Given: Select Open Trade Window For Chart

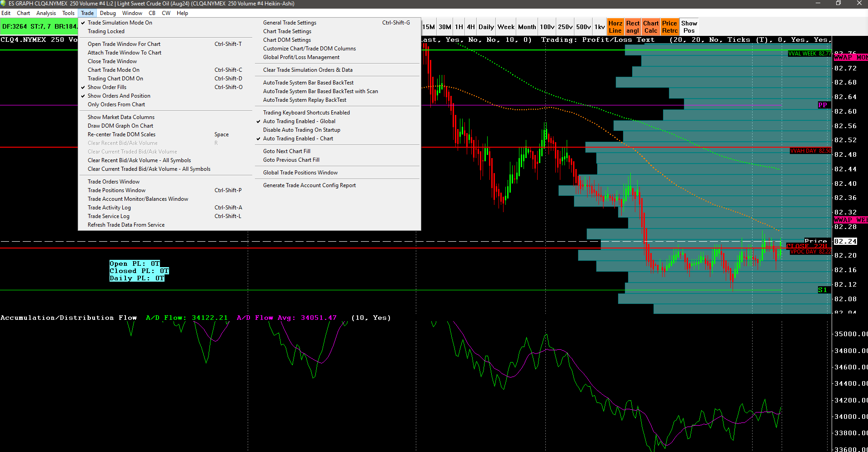Looking at the screenshot, I should coord(165,44).
